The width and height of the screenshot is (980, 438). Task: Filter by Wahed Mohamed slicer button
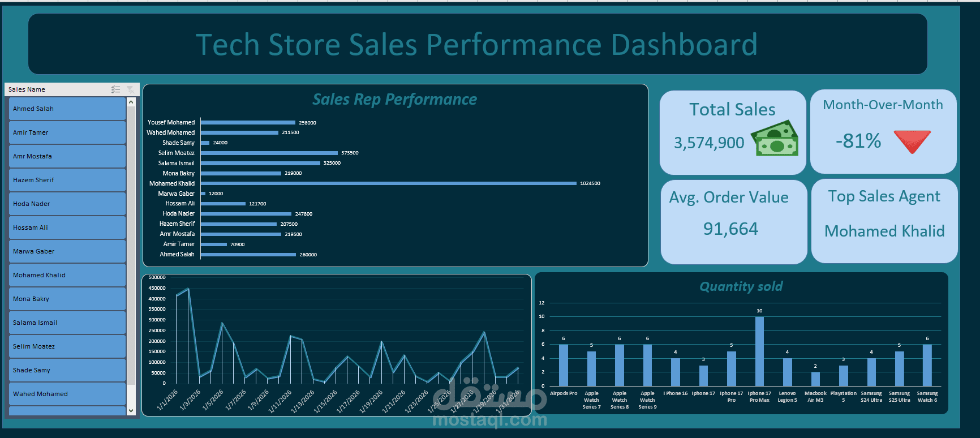[x=67, y=394]
